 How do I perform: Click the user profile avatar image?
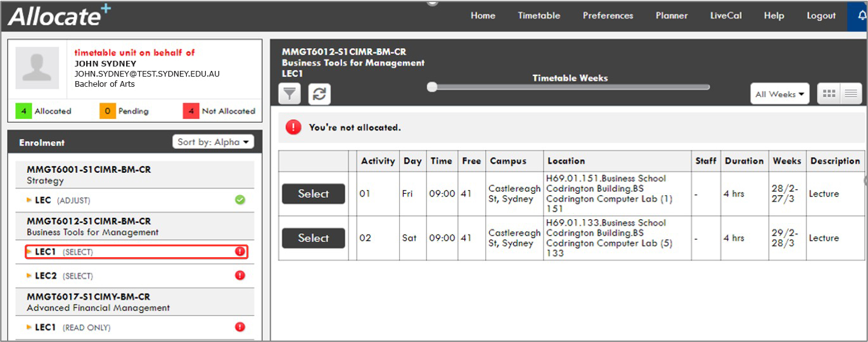tap(37, 67)
